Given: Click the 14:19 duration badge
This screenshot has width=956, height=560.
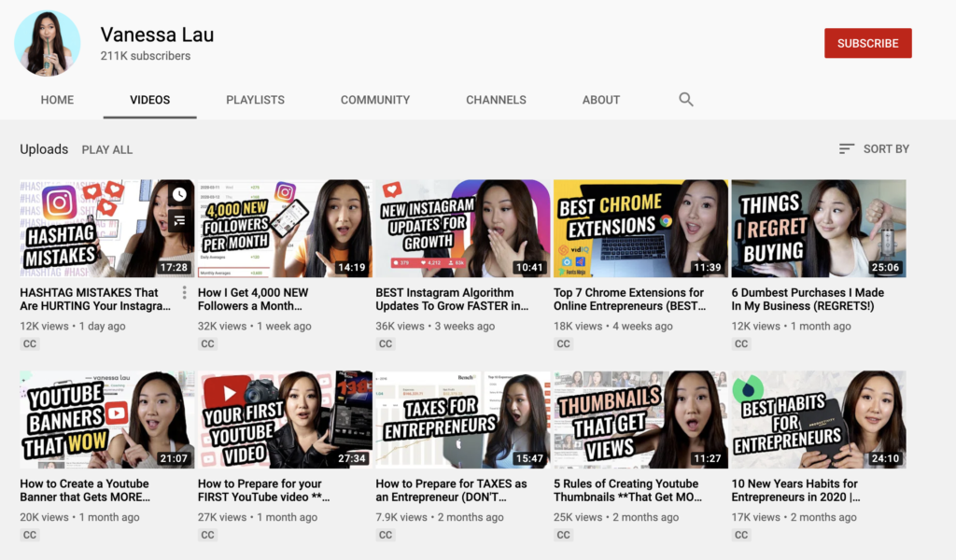Looking at the screenshot, I should point(352,268).
